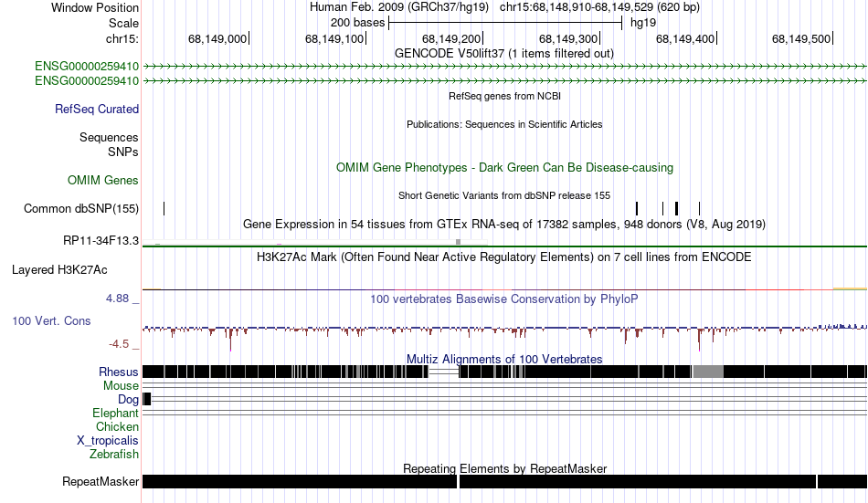Click the Rhesus alignment gap line

(444, 372)
